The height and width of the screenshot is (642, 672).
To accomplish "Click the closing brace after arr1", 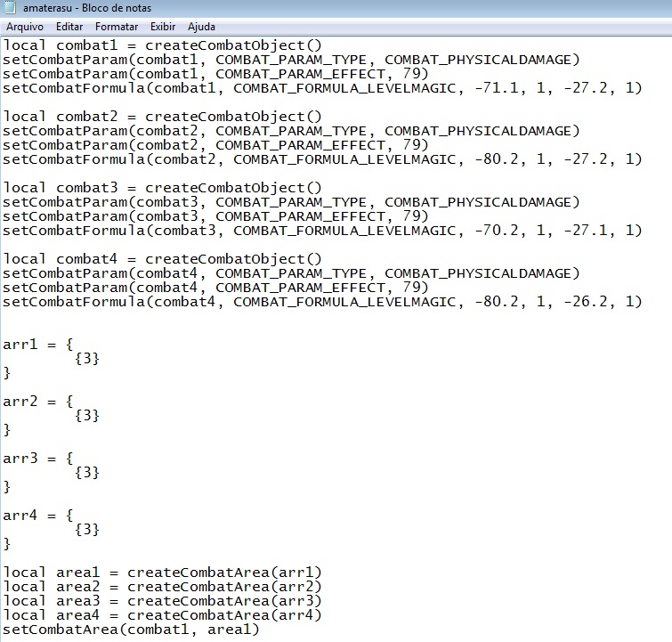I will click(7, 373).
